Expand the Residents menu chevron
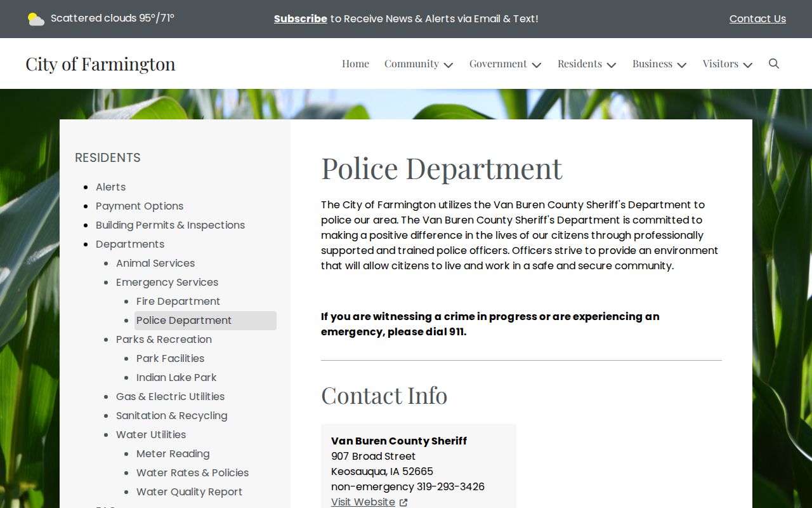Screen dimensions: 812x508 [x=612, y=65]
